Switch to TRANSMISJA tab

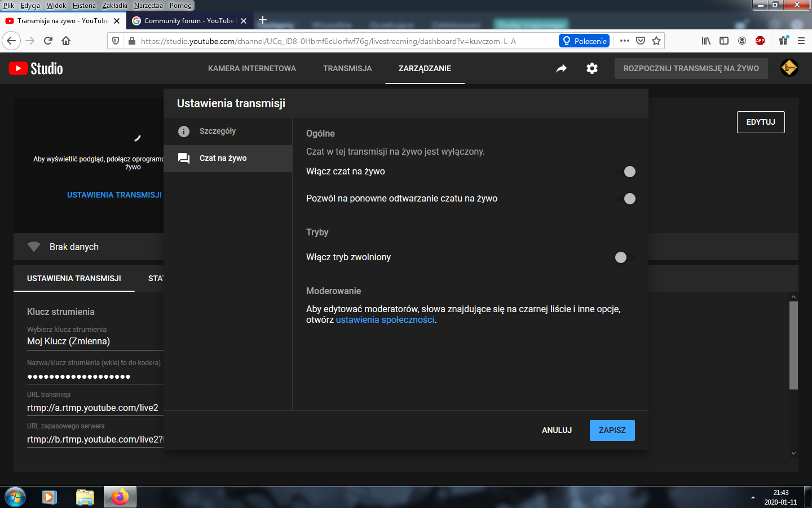coord(347,68)
